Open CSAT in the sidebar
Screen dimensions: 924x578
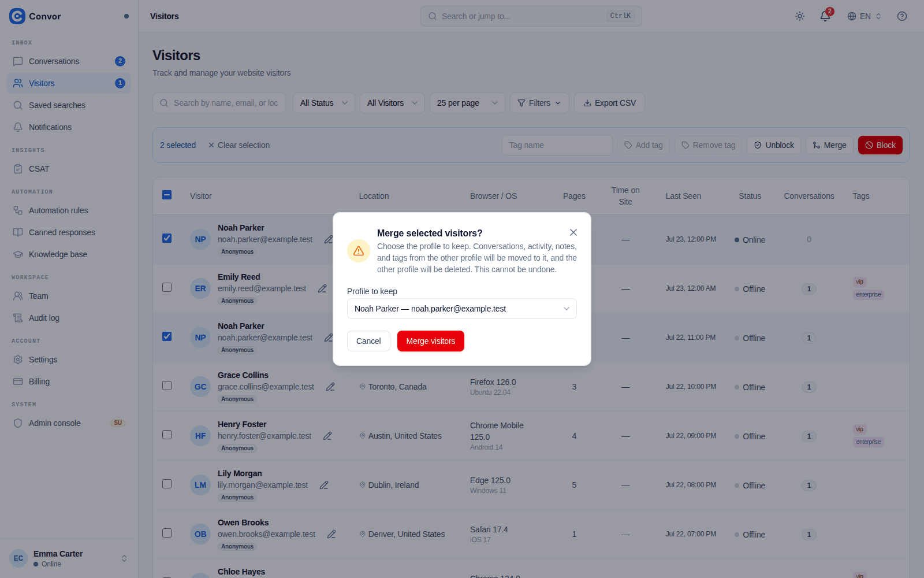tap(69, 169)
